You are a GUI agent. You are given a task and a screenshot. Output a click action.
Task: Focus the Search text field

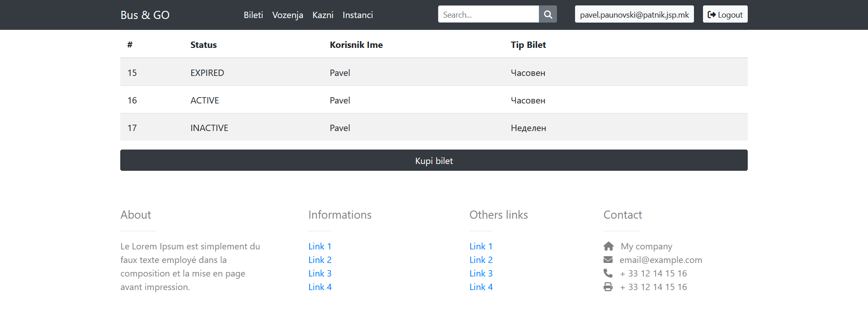488,14
